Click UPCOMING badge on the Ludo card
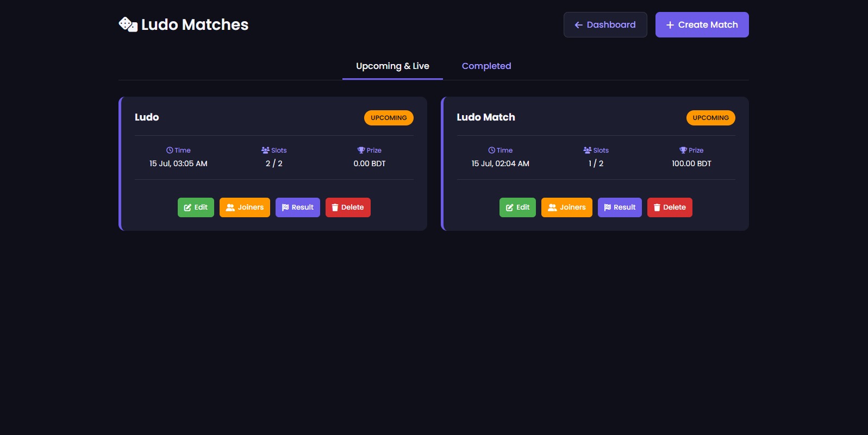 coord(389,118)
